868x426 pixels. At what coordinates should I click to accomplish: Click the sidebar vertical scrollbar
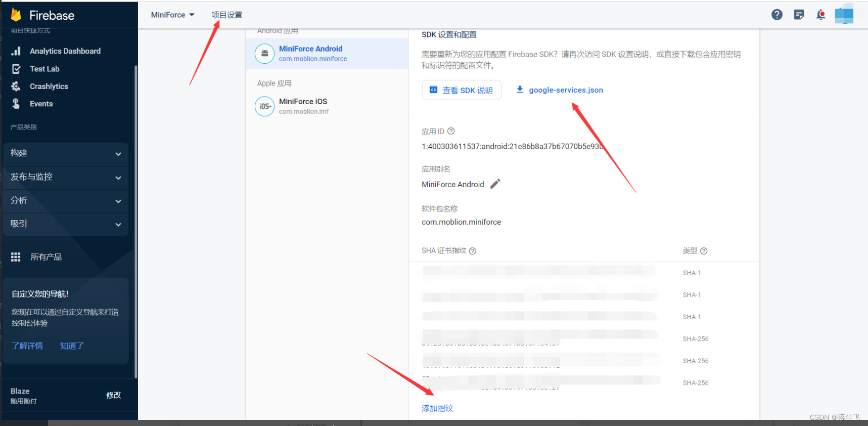coord(135,221)
